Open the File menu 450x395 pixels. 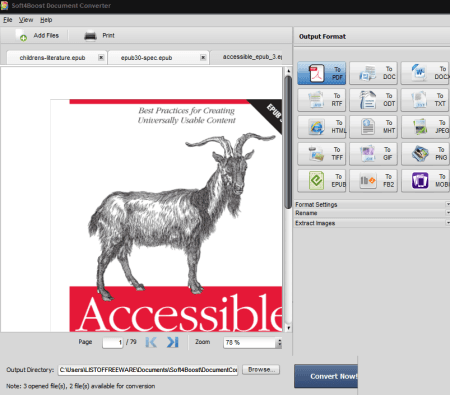pos(8,20)
